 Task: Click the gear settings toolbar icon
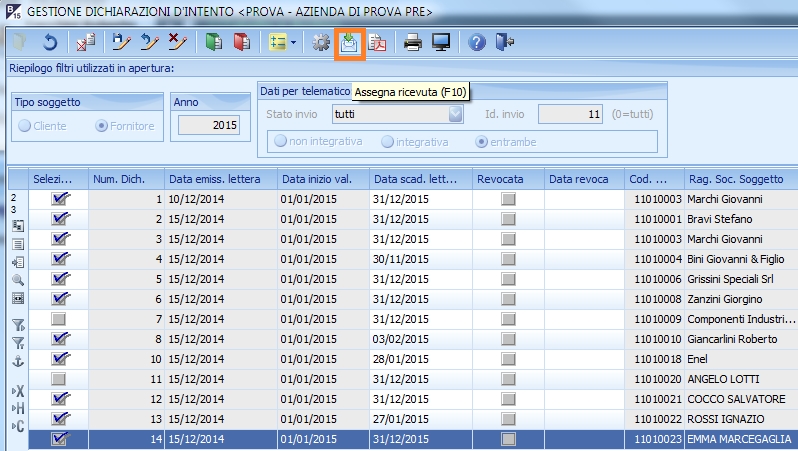point(321,42)
